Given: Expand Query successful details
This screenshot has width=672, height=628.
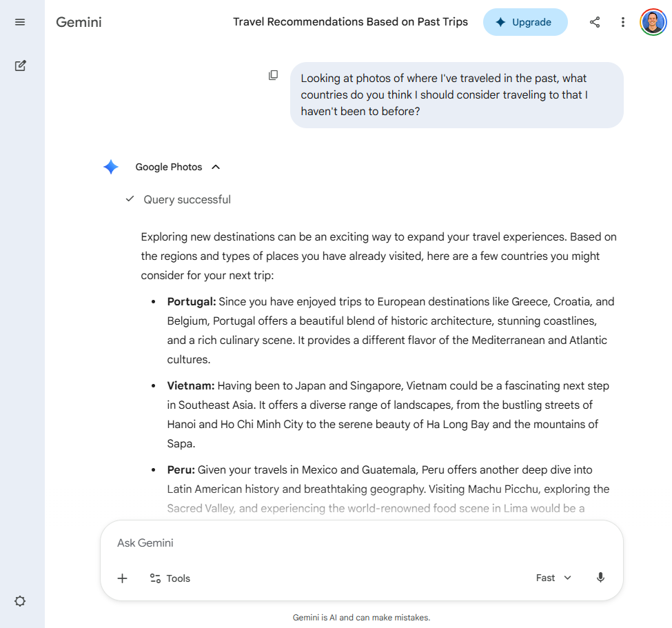Looking at the screenshot, I should 187,199.
